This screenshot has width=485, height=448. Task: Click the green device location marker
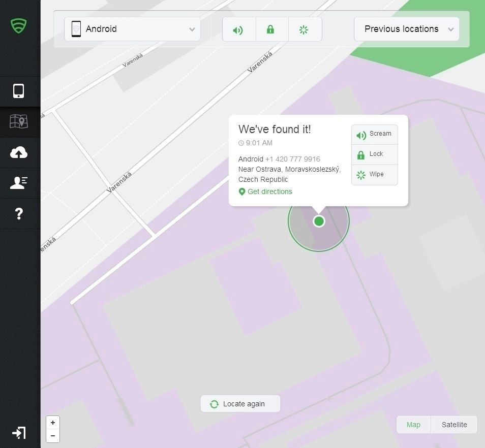pos(319,221)
